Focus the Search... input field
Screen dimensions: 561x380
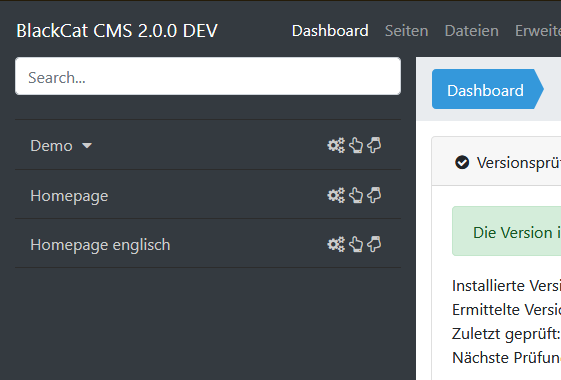coord(208,76)
